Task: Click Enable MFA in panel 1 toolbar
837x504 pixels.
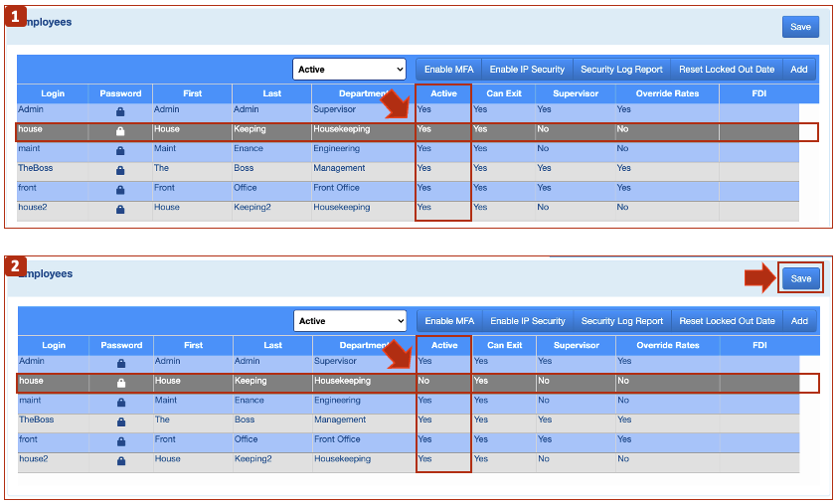Action: [448, 70]
